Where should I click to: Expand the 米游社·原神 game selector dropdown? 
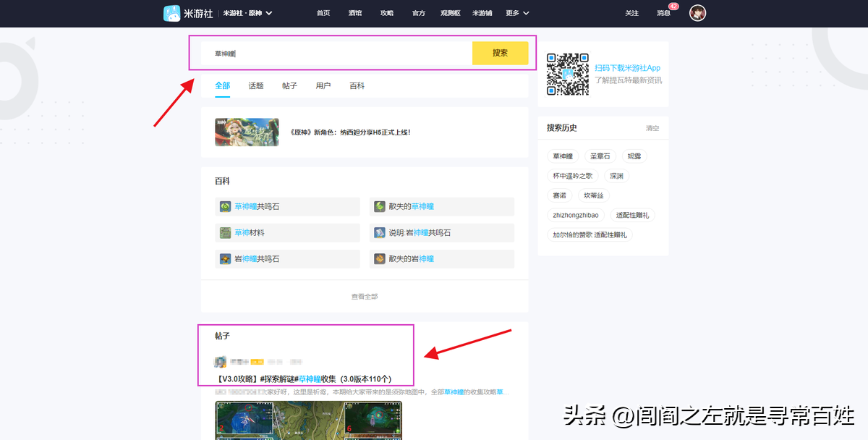(247, 13)
